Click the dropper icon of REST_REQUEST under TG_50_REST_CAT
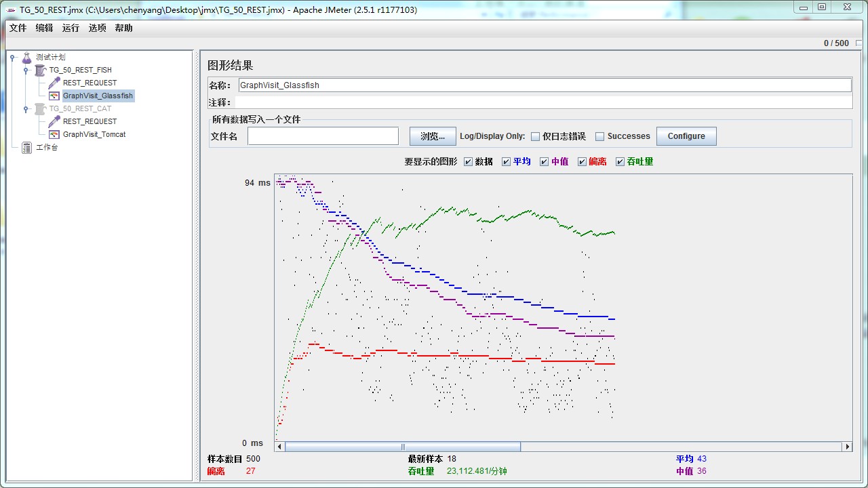This screenshot has width=868, height=488. click(x=56, y=121)
